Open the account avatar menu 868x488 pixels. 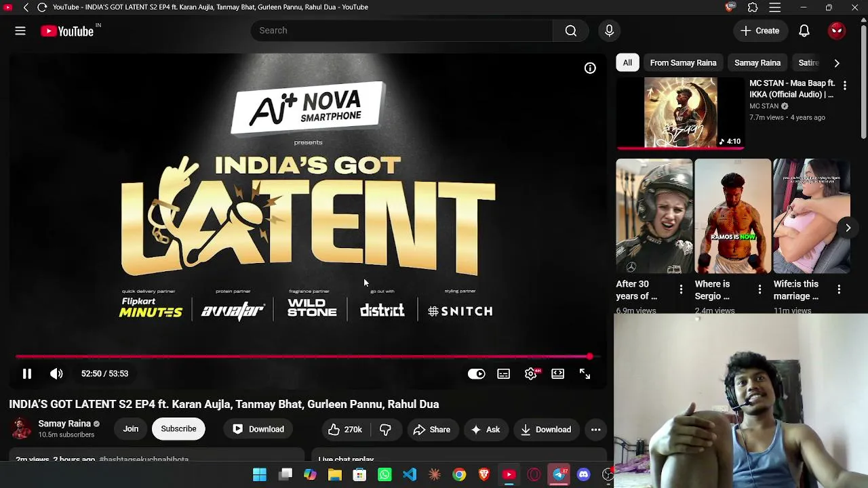(x=837, y=30)
